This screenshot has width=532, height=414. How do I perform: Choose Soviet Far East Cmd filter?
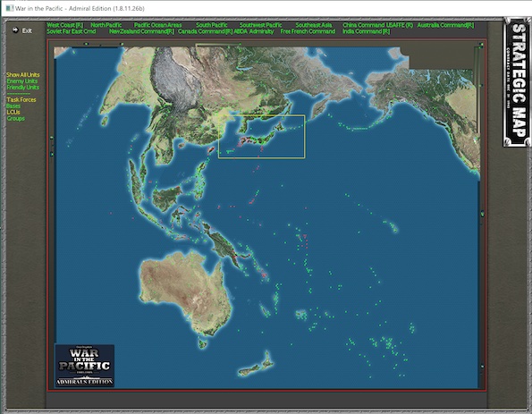(x=72, y=31)
